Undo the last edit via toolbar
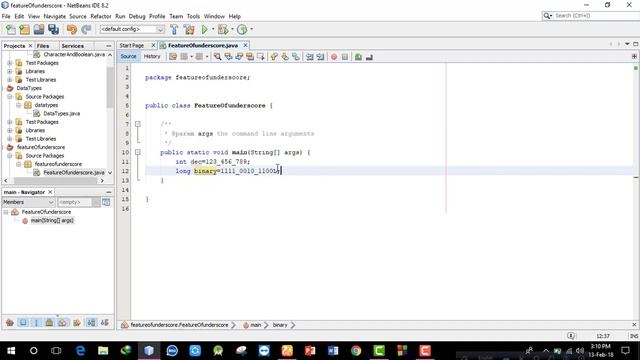The width and height of the screenshot is (640, 360). point(72,29)
